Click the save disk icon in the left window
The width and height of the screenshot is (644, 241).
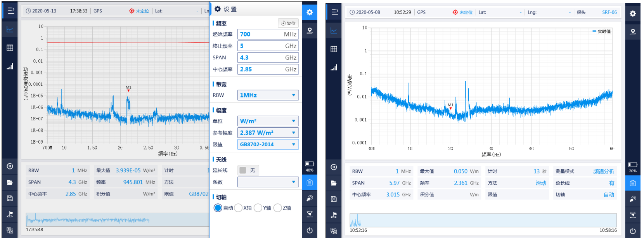click(10, 198)
